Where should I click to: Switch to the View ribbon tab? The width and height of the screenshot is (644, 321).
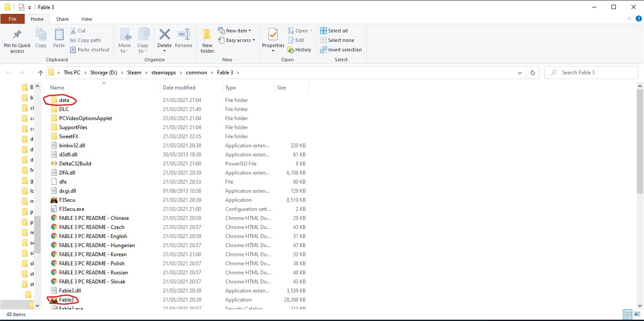tap(87, 19)
